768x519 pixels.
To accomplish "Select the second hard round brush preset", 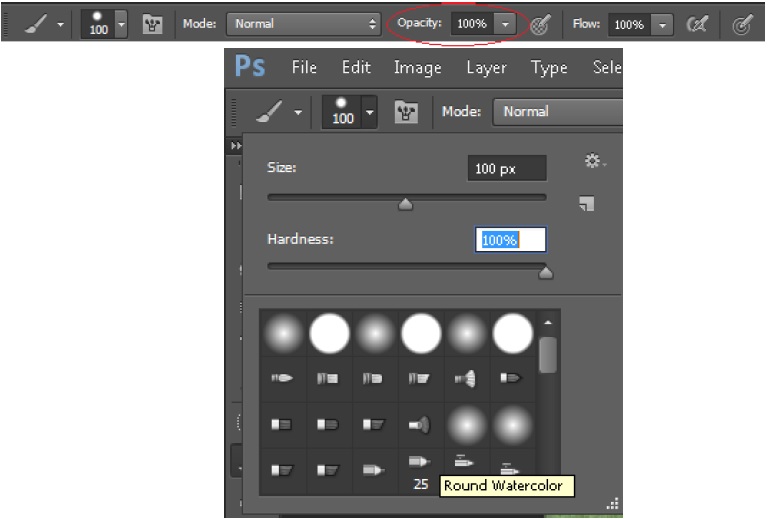I will click(329, 333).
